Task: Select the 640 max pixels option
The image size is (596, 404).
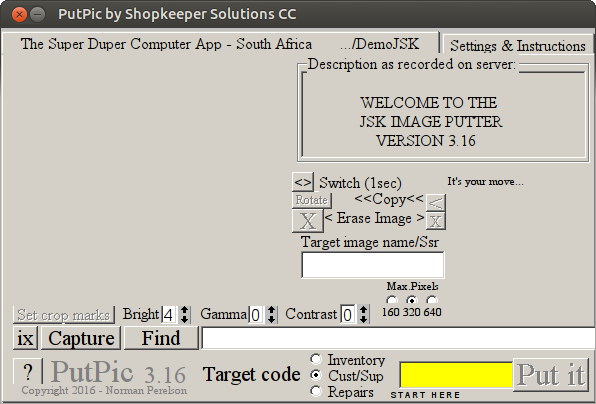Action: point(432,300)
